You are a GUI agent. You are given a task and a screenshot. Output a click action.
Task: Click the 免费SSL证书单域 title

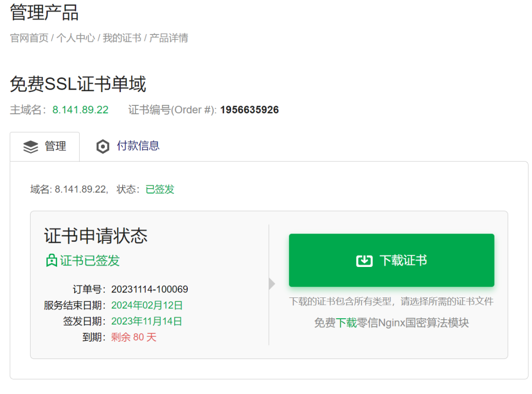(78, 84)
